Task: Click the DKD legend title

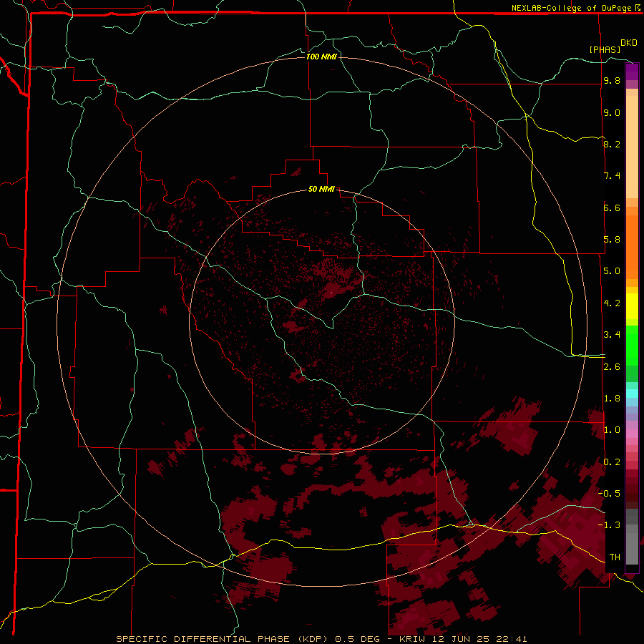Action: point(629,43)
